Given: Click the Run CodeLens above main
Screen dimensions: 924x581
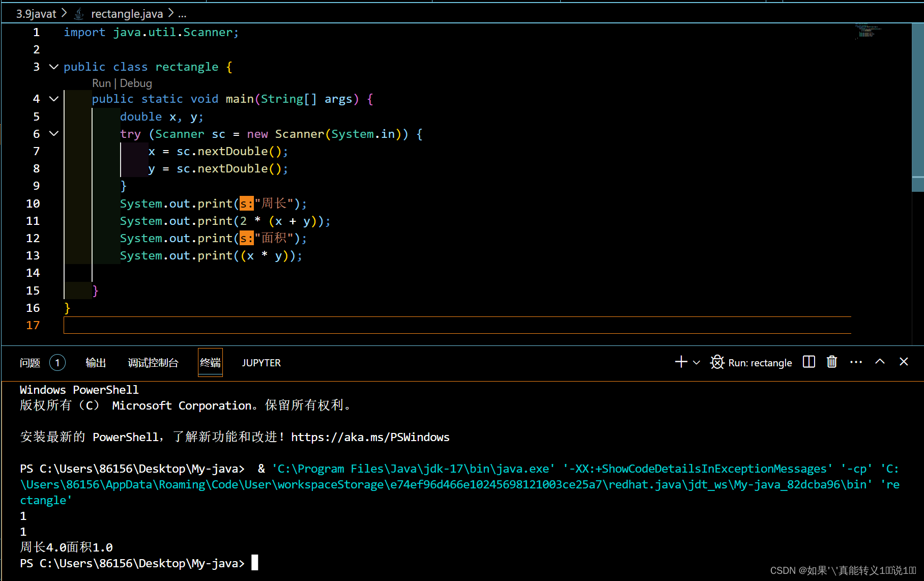Looking at the screenshot, I should 101,83.
